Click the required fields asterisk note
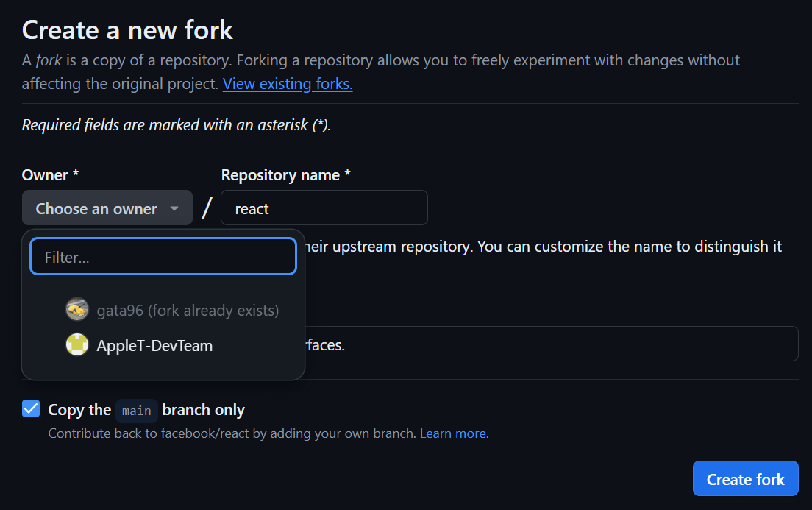The width and height of the screenshot is (812, 510). [177, 125]
